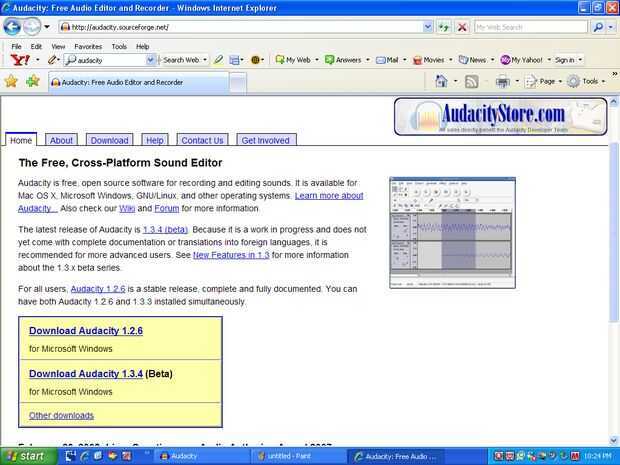The height and width of the screenshot is (465, 620).
Task: Click the Yahoo toolbar search field
Action: tap(105, 60)
